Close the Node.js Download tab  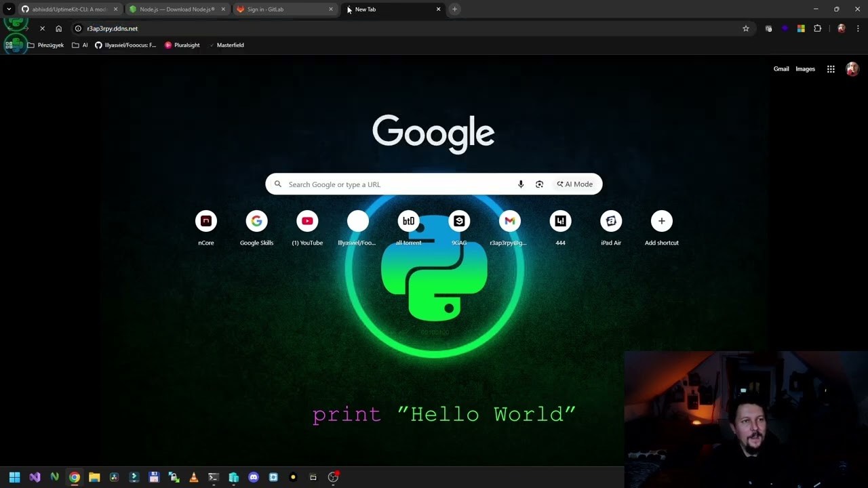pos(223,9)
